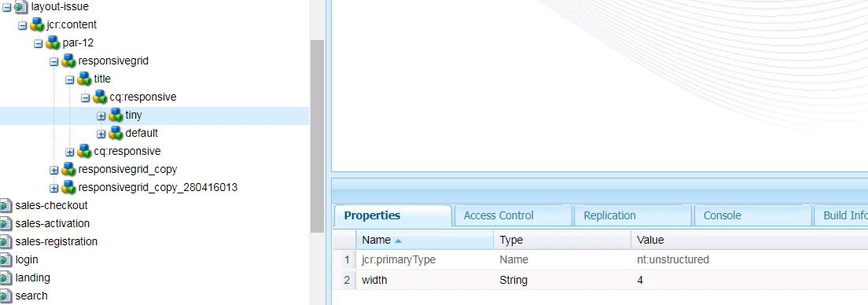Sort by the Value column header
Image resolution: width=868 pixels, height=305 pixels.
tap(749, 241)
